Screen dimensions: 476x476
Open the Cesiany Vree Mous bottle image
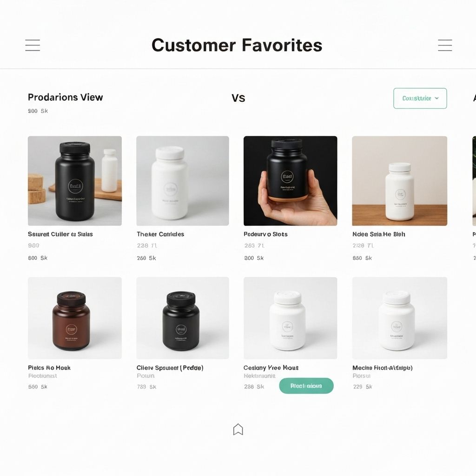290,318
